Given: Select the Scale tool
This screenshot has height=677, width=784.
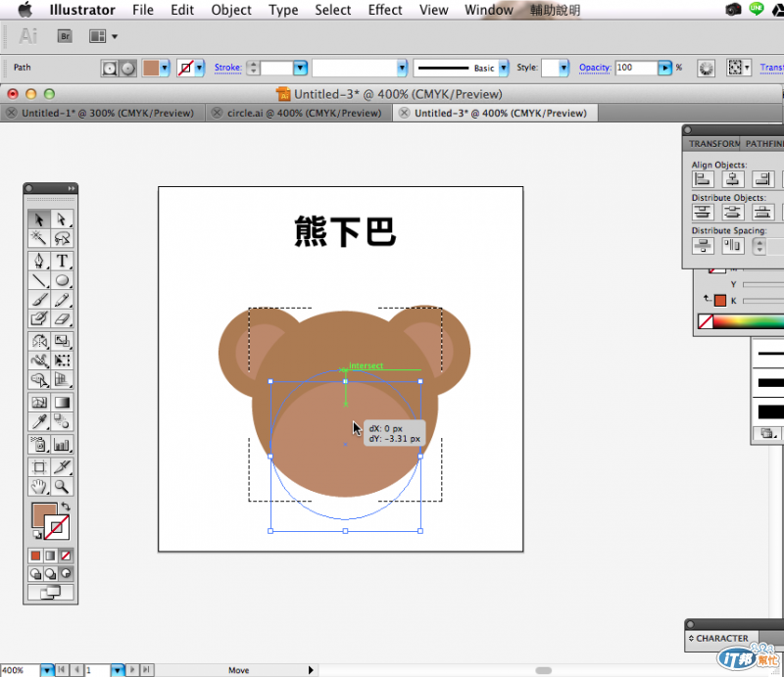Looking at the screenshot, I should [62, 341].
